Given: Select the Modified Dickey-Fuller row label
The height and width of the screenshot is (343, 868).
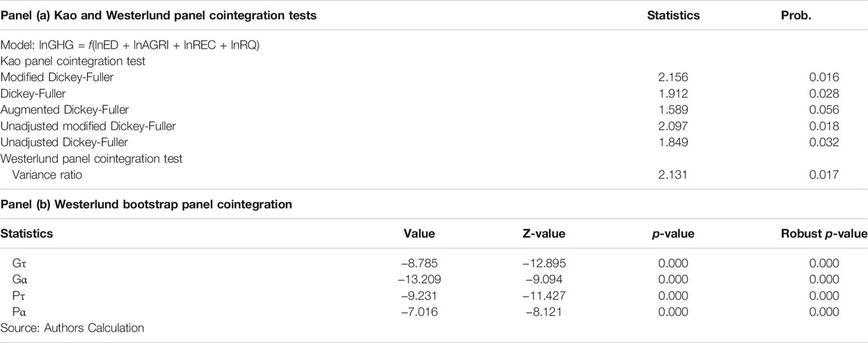Looking at the screenshot, I should (56, 77).
